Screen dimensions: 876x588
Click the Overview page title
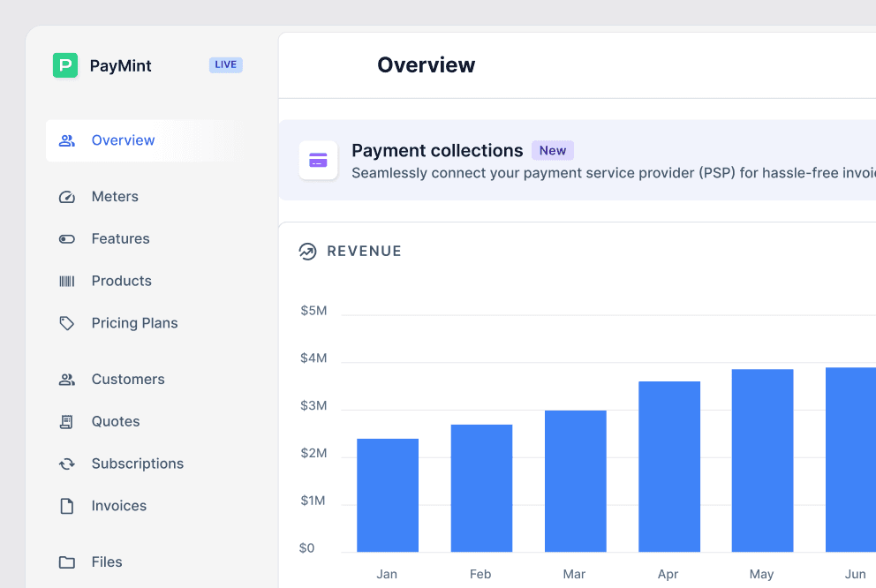[427, 64]
